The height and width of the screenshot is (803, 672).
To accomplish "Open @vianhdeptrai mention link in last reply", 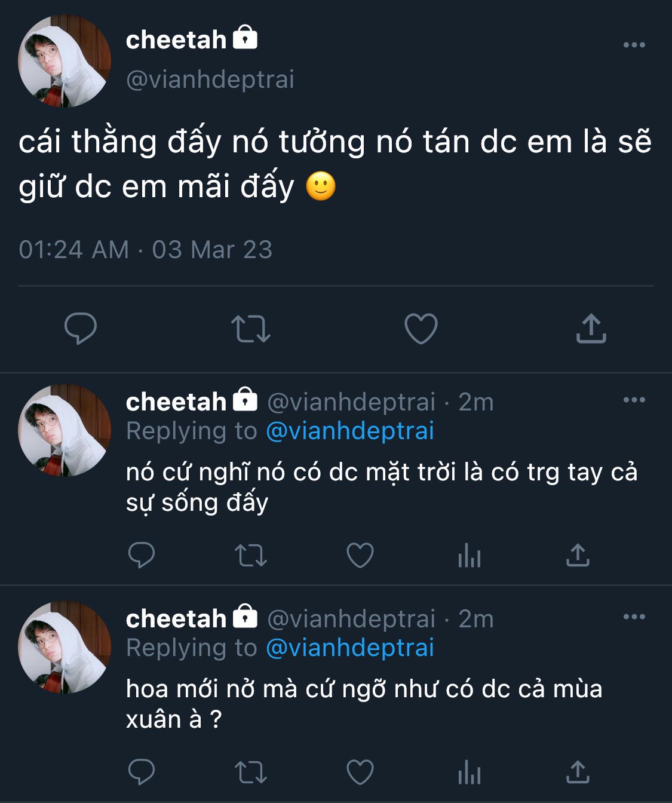I will [x=349, y=648].
